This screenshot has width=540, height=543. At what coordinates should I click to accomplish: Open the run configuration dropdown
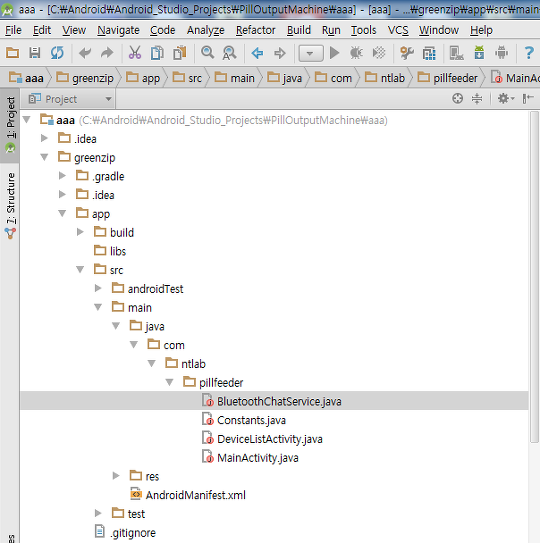311,53
